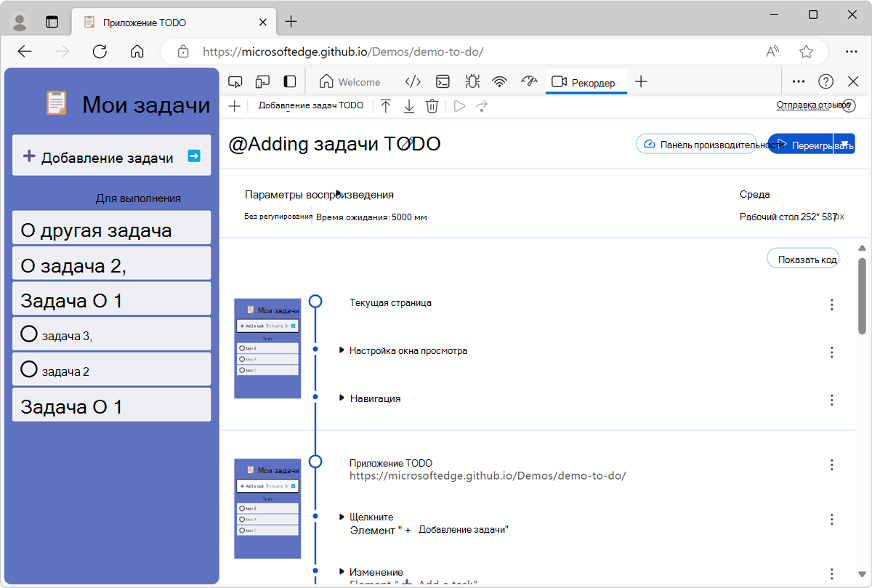Go back with browser back arrow
872x588 pixels.
pyautogui.click(x=25, y=52)
